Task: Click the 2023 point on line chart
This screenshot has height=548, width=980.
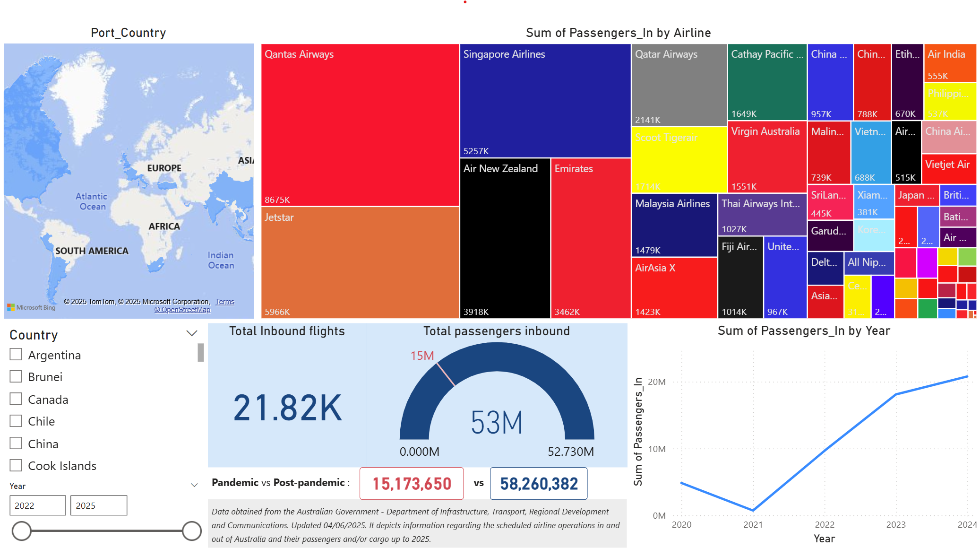Action: (x=895, y=394)
